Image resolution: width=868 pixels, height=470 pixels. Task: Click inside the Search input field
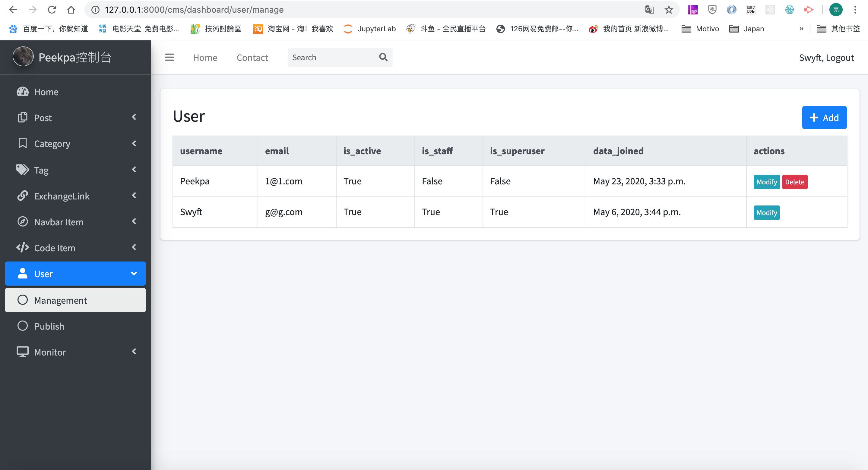[x=327, y=57]
